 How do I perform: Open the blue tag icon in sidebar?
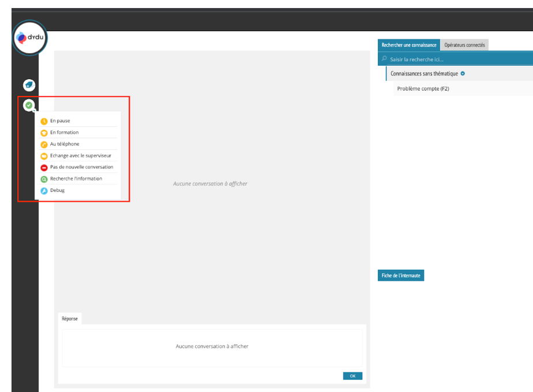[29, 85]
